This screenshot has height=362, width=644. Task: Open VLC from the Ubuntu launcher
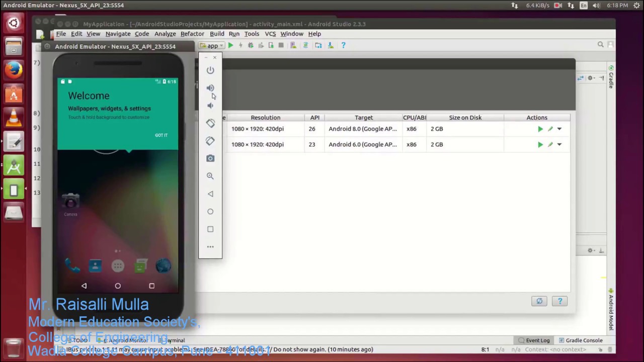14,118
